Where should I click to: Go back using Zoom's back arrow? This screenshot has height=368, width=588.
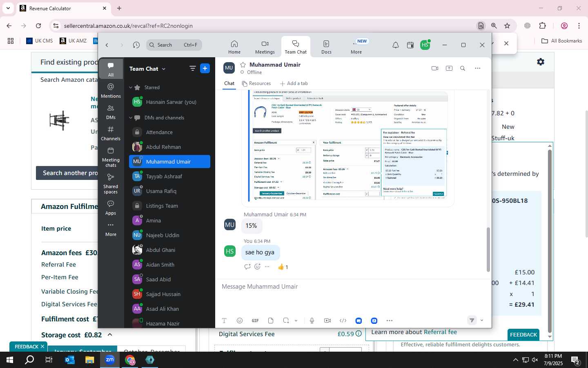coord(107,45)
